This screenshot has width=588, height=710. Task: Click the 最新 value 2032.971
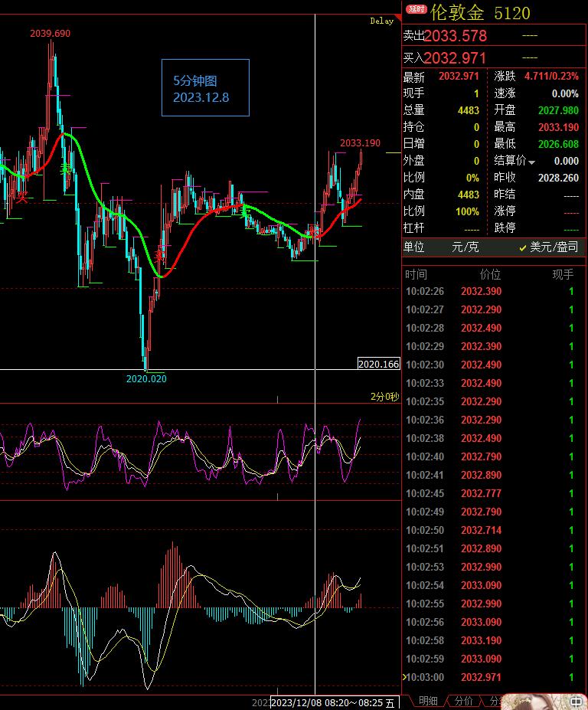459,76
